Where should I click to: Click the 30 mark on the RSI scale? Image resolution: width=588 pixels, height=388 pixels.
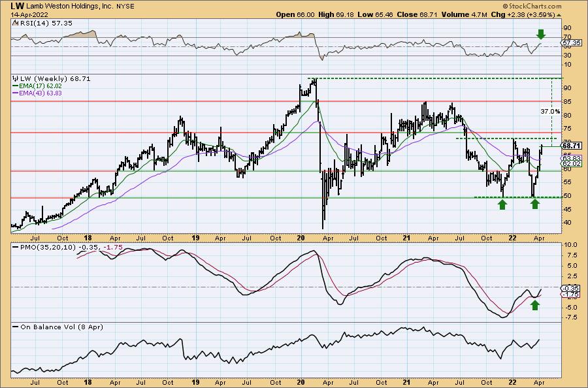[567, 56]
